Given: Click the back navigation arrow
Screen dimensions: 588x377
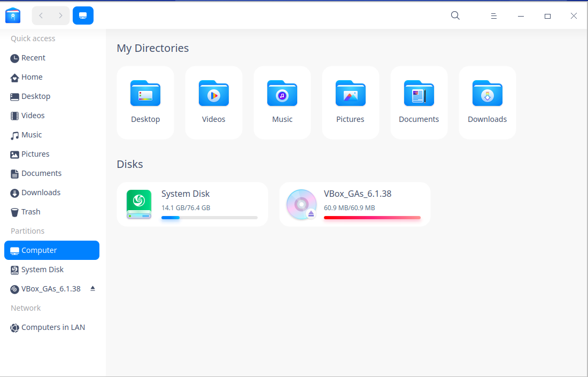Looking at the screenshot, I should (x=41, y=16).
